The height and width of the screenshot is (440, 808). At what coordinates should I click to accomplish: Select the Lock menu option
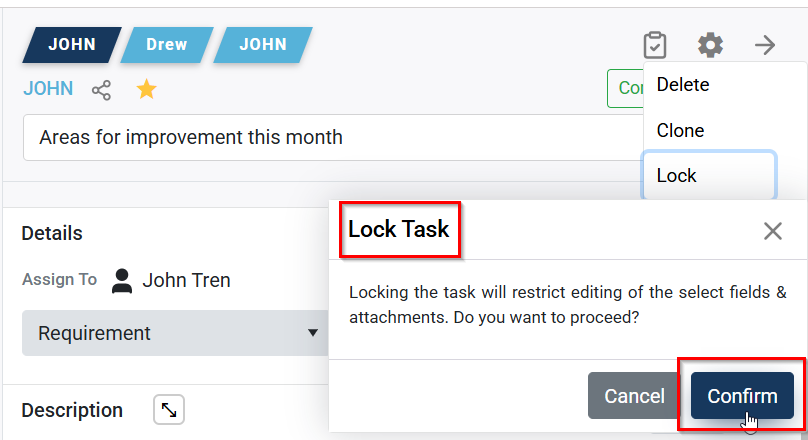677,176
